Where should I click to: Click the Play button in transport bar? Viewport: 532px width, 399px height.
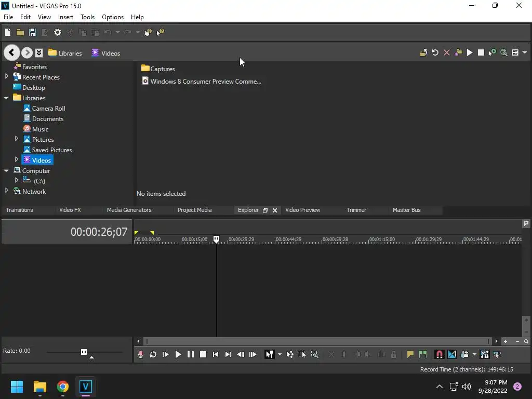click(x=178, y=354)
